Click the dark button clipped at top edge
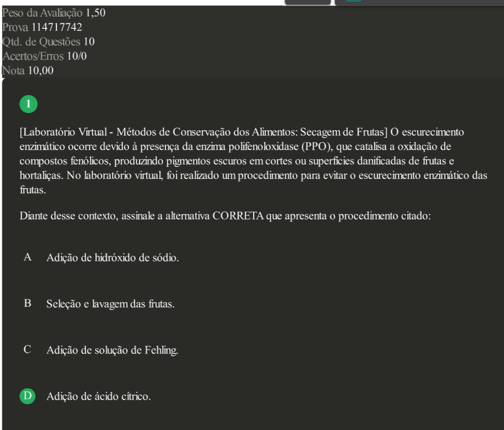The height and width of the screenshot is (430, 504). pos(308,2)
